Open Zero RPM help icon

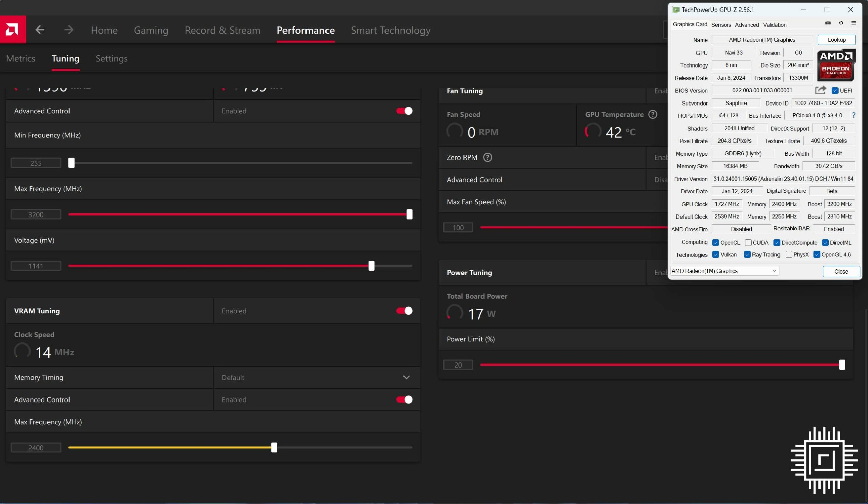(x=487, y=157)
